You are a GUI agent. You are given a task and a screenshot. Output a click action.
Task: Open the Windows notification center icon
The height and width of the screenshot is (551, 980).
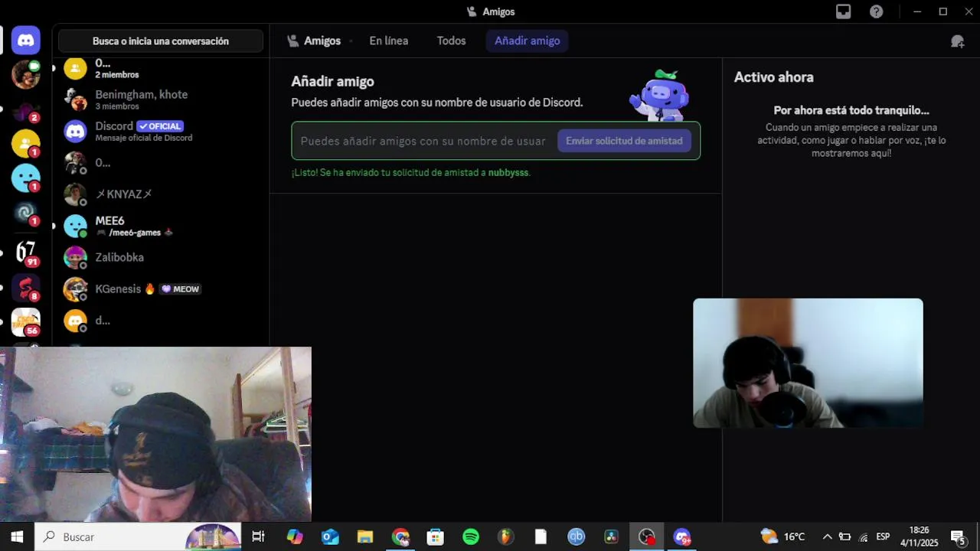point(958,536)
